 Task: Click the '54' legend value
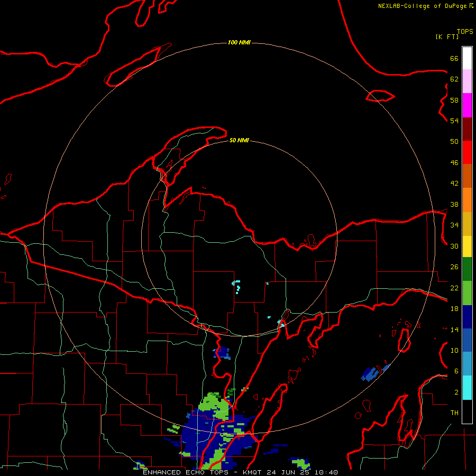(454, 121)
